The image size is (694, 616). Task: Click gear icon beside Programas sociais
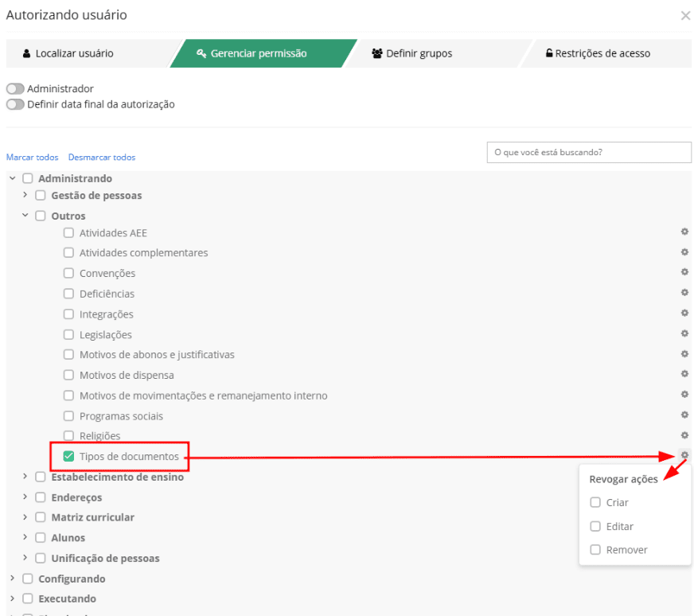pyautogui.click(x=684, y=415)
